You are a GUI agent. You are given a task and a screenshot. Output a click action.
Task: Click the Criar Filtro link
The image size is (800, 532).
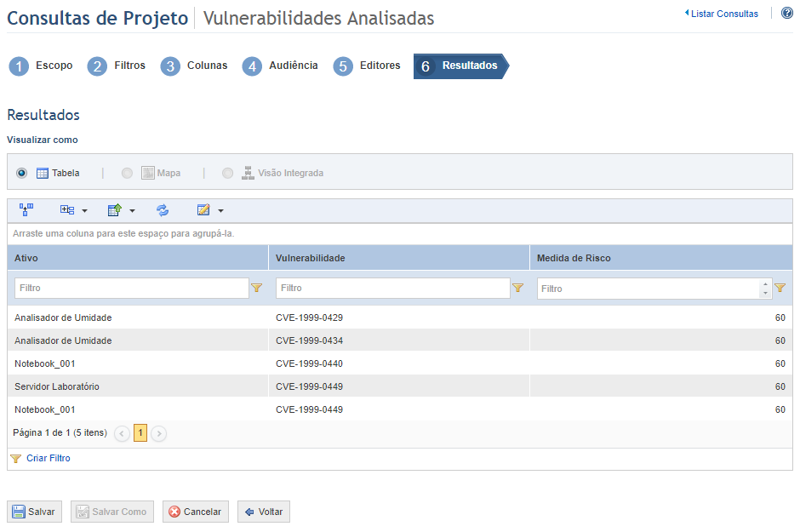tap(49, 458)
